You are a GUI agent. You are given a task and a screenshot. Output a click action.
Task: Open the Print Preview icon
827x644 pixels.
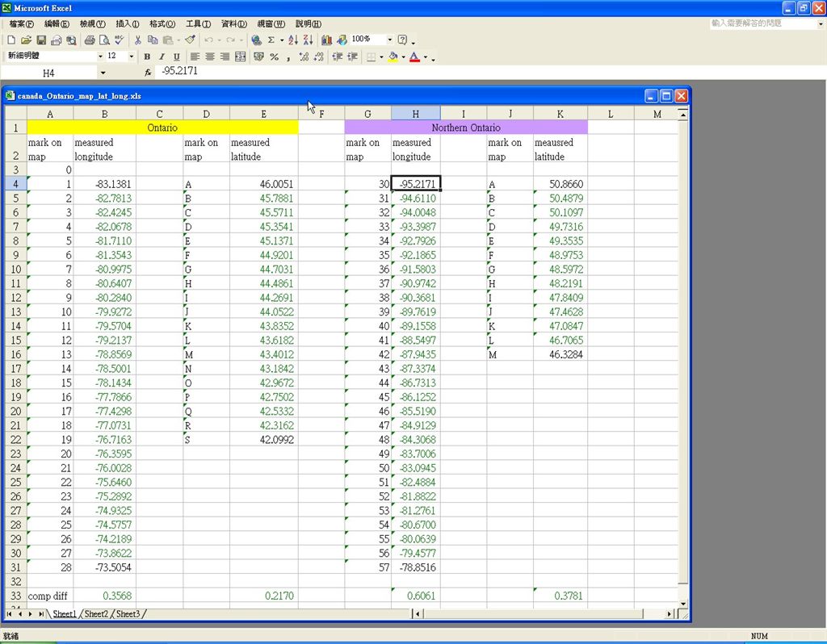[x=104, y=40]
